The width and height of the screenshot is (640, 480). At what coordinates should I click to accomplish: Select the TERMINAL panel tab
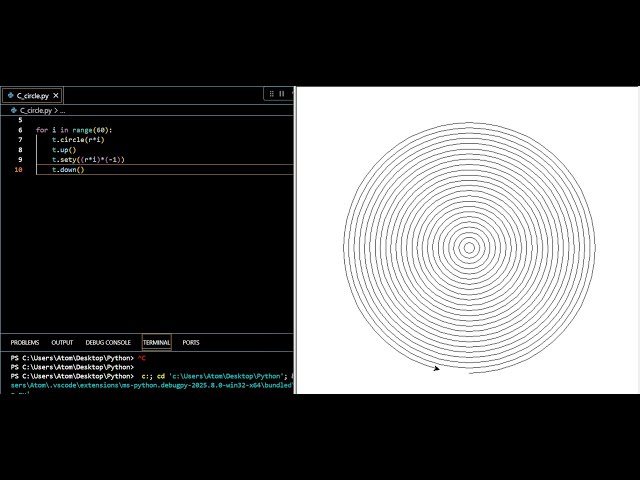(156, 342)
